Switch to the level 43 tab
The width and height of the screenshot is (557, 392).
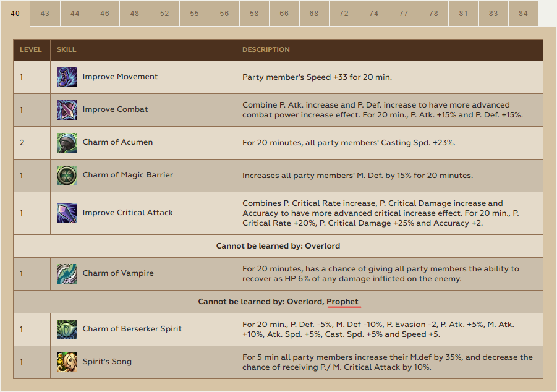(x=45, y=14)
